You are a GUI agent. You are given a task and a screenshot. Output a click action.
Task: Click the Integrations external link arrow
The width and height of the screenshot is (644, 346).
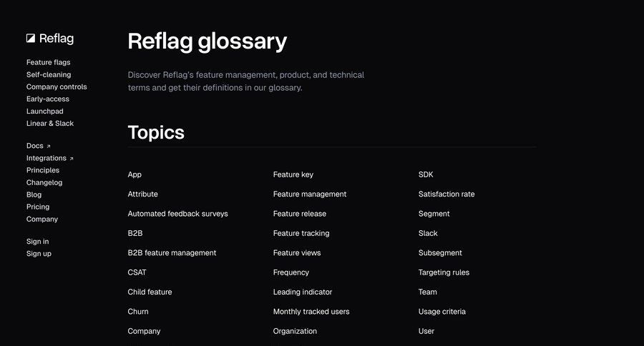(72, 159)
